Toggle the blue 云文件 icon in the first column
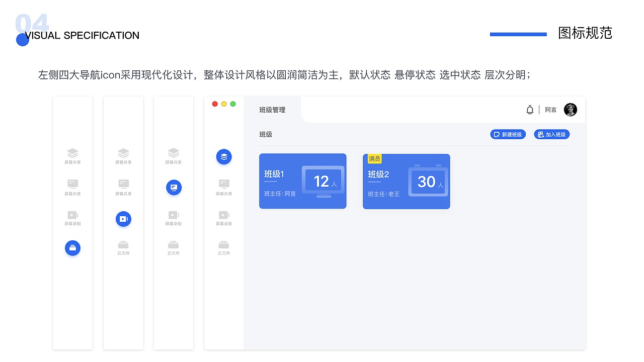Screen dimensions: 644x362 click(72, 248)
